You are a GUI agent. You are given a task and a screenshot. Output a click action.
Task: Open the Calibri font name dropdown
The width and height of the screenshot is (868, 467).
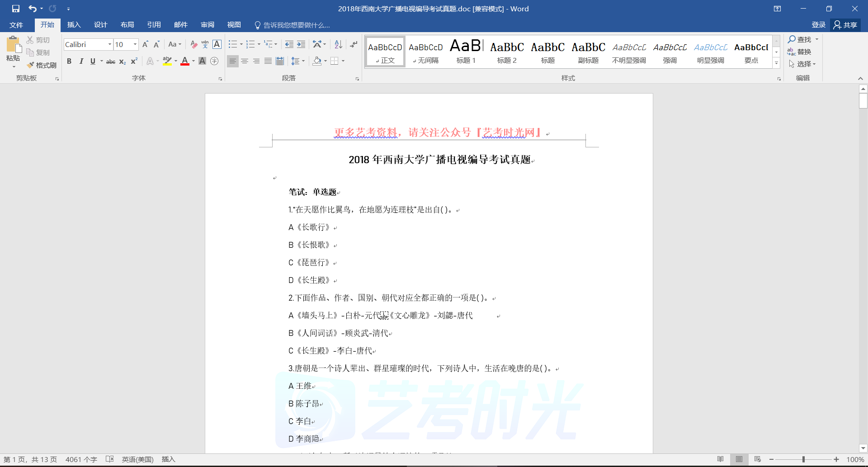tap(109, 44)
